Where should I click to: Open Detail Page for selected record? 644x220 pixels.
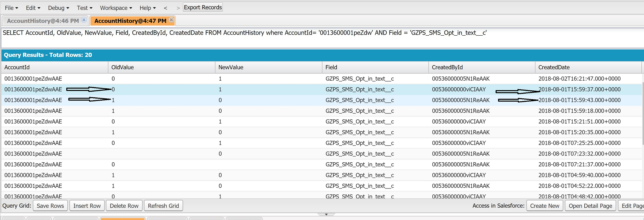590,206
